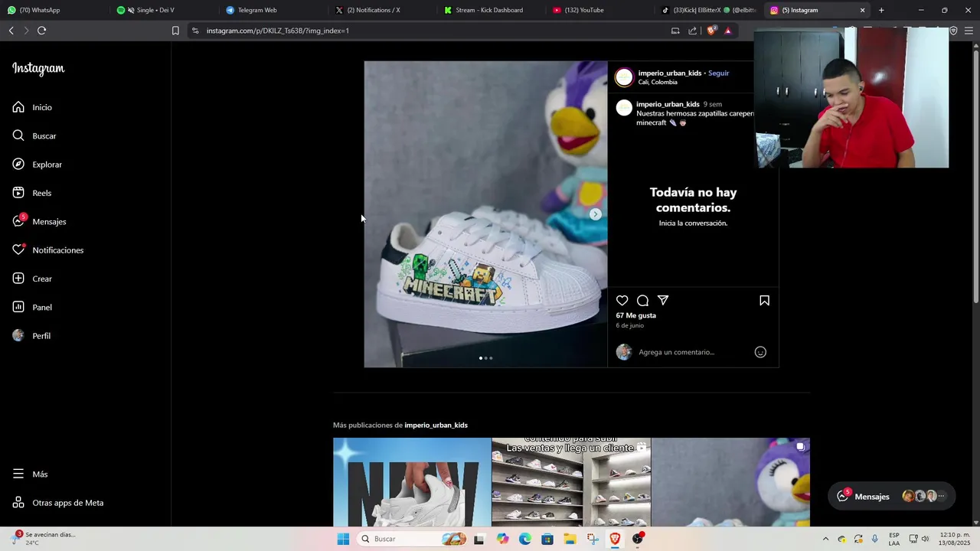Open Inicio from the Instagram sidebar
This screenshot has width=980, height=551.
click(x=32, y=107)
